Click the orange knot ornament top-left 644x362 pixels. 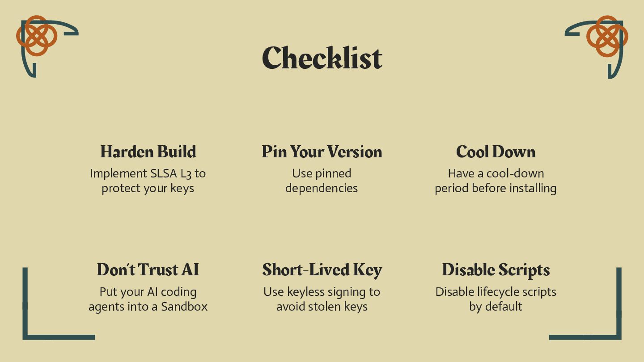pos(37,36)
